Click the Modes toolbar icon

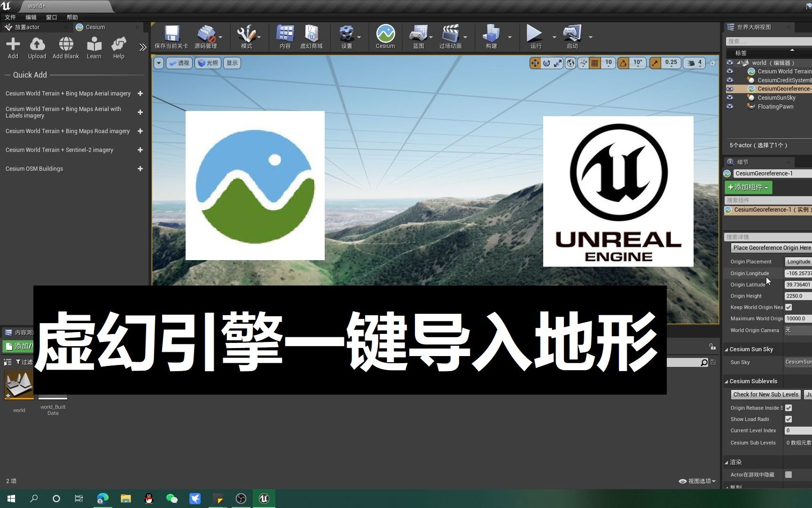click(x=246, y=34)
